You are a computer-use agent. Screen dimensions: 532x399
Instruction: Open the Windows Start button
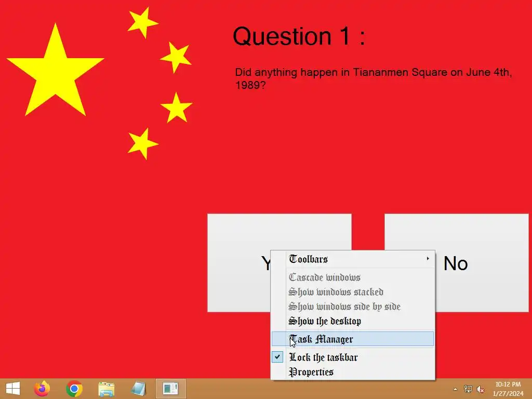point(13,389)
